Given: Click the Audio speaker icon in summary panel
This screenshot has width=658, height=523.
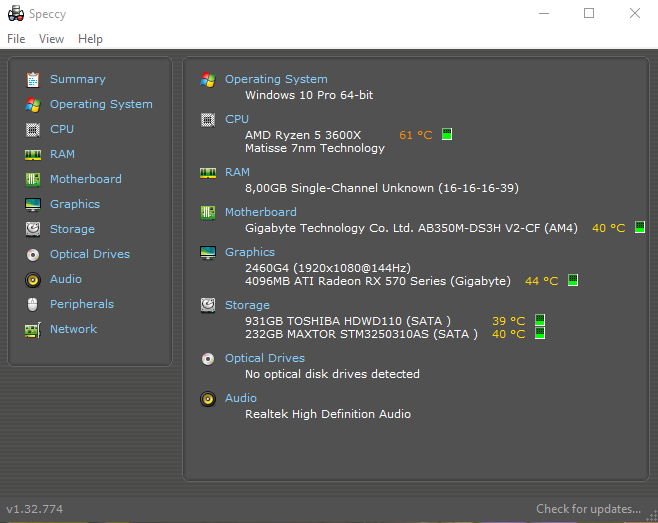Looking at the screenshot, I should (208, 399).
